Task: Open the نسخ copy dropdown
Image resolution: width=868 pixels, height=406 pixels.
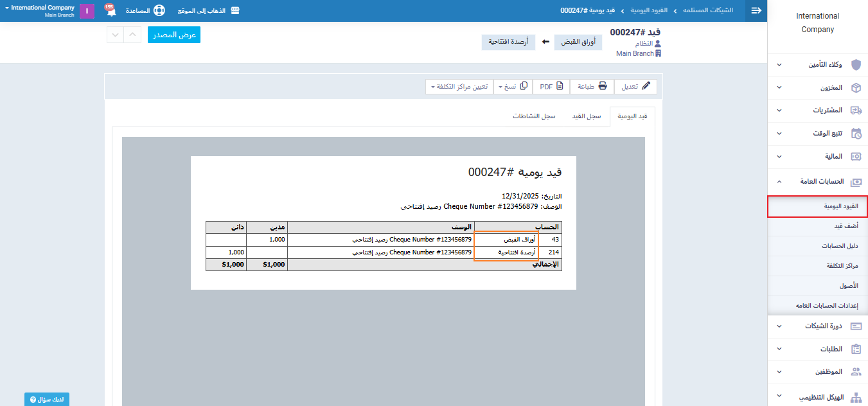Action: 512,86
